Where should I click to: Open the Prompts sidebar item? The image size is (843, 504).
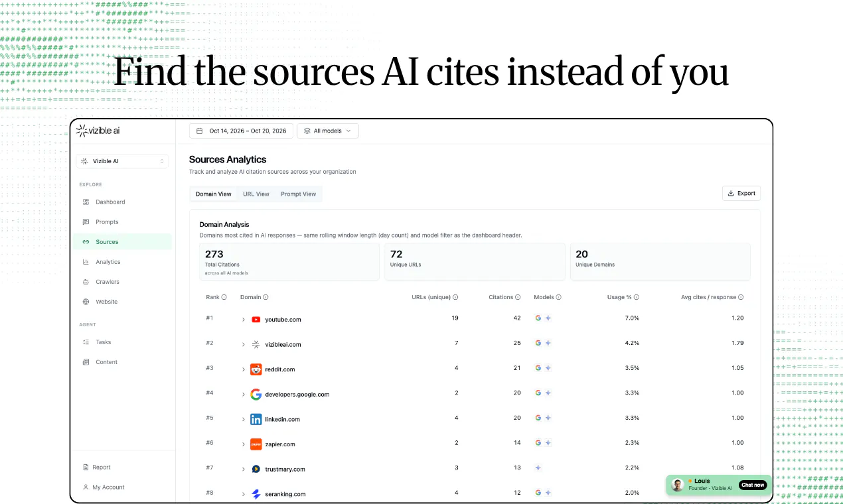point(122,221)
